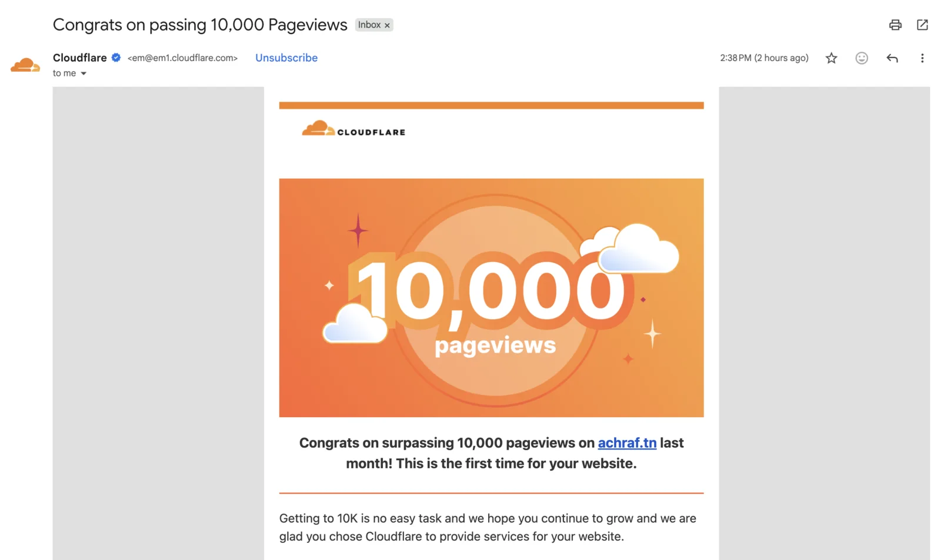This screenshot has width=941, height=560.
Task: Click the Unsubscribe link
Action: point(286,58)
